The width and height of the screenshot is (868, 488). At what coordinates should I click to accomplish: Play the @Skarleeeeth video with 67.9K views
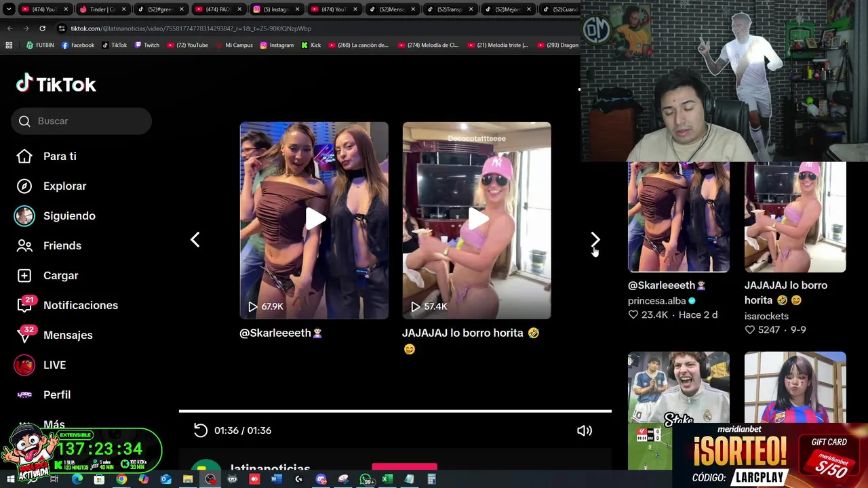click(314, 220)
